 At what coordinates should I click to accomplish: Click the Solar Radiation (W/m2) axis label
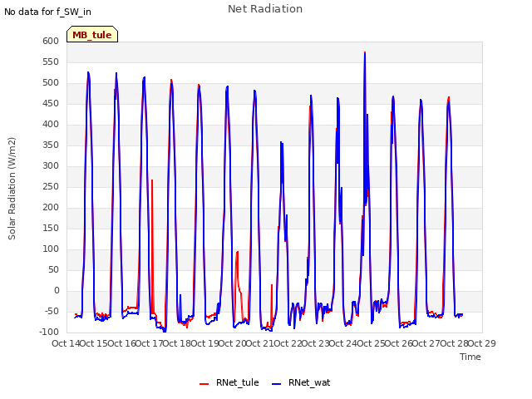12,189
